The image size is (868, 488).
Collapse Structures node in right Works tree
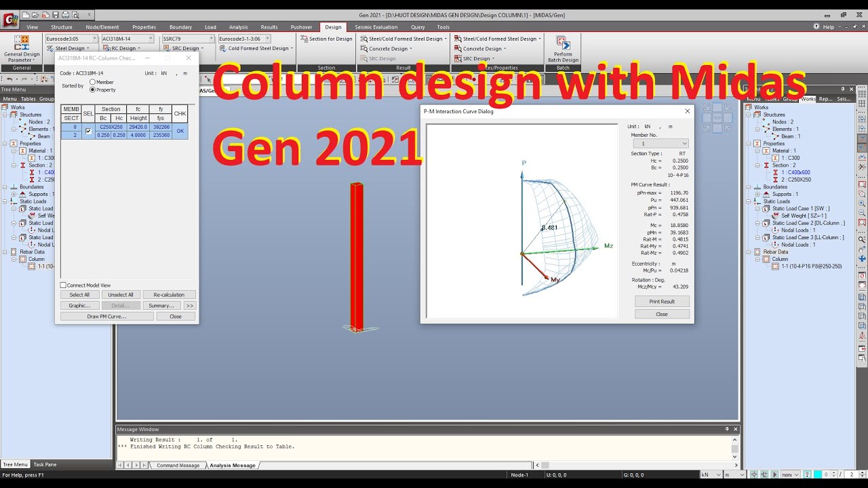[x=749, y=115]
